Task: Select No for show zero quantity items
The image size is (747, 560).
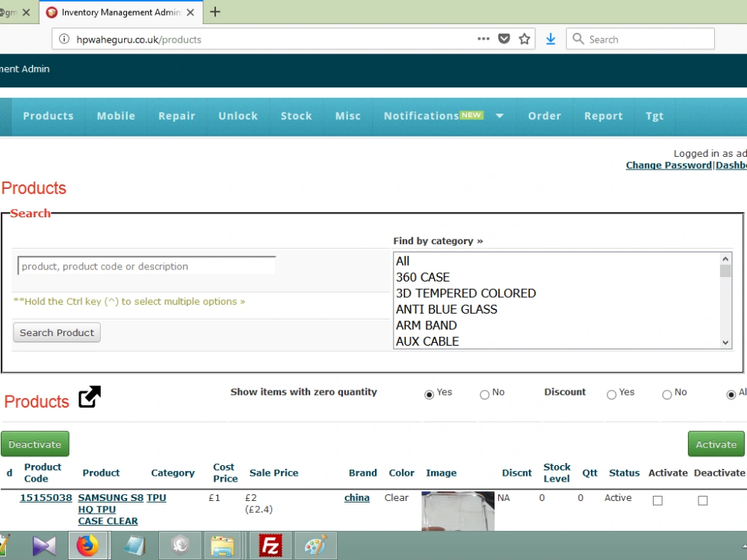Action: click(485, 394)
